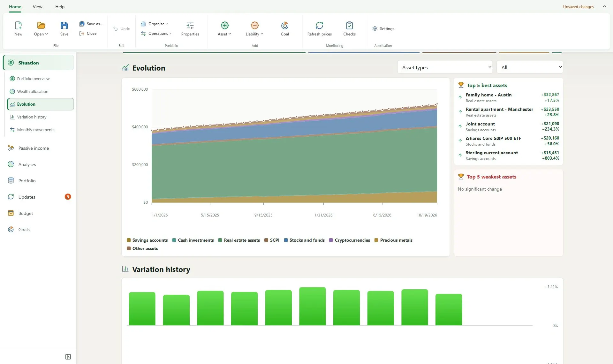Toggle Stocks and funds legend series

pyautogui.click(x=304, y=240)
